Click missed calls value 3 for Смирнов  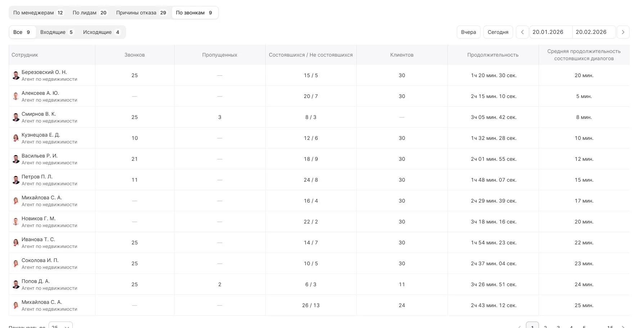pyautogui.click(x=220, y=117)
